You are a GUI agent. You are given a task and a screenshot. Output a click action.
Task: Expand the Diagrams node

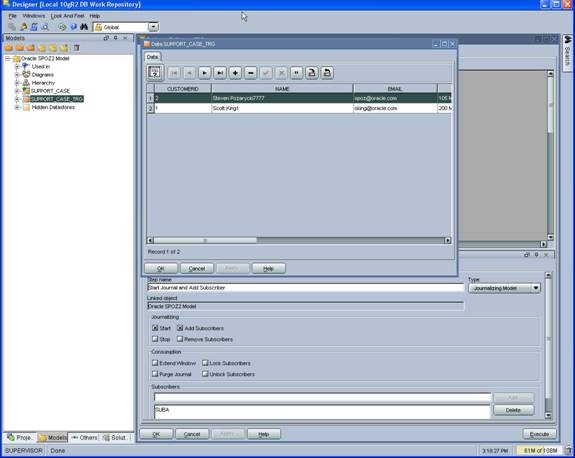click(17, 74)
